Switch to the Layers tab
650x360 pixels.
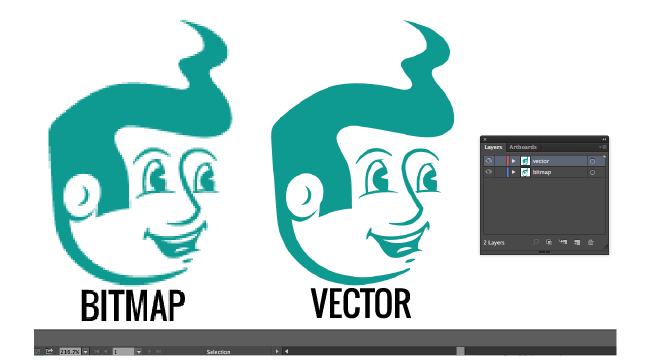[493, 147]
